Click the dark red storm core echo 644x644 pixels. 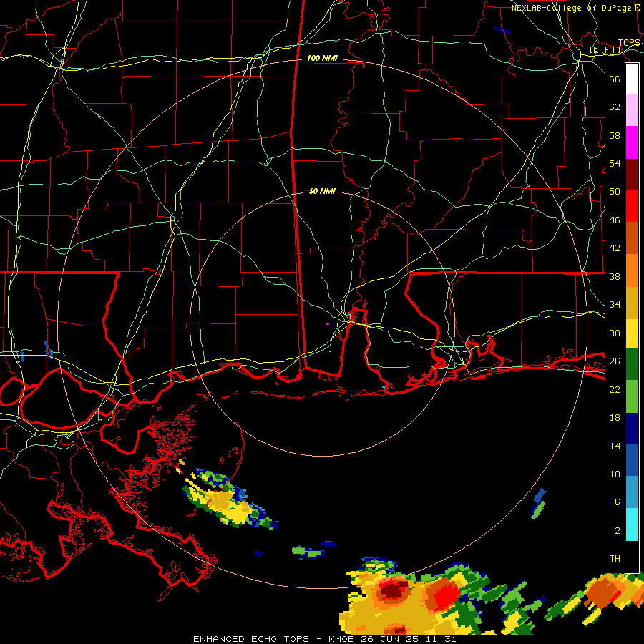[393, 590]
